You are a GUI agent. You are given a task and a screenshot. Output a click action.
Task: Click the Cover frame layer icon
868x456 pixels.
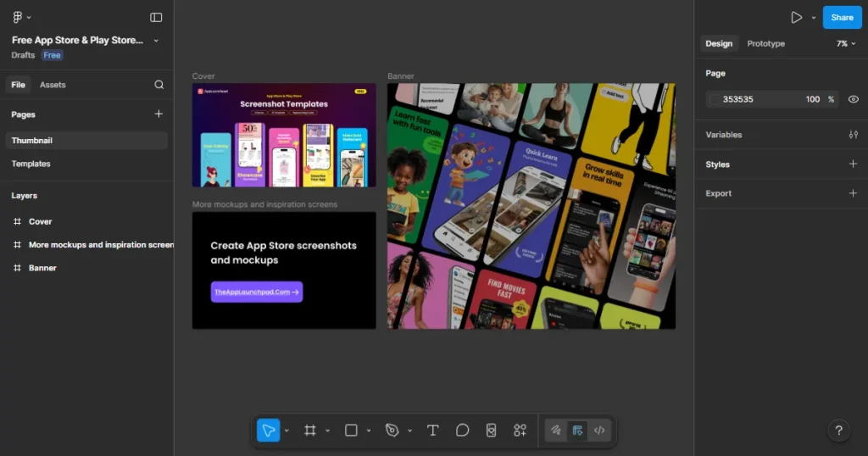17,221
